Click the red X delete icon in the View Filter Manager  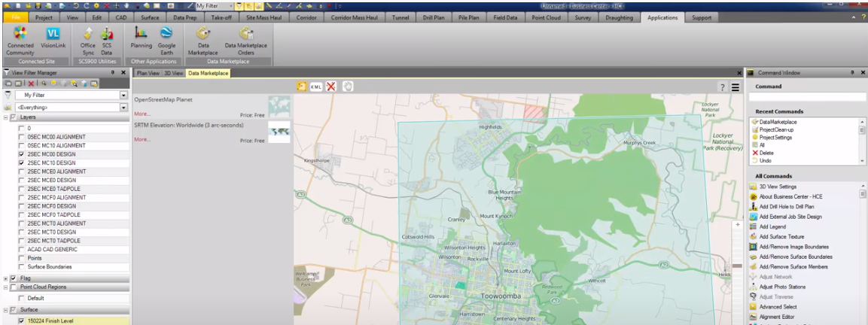(x=31, y=84)
